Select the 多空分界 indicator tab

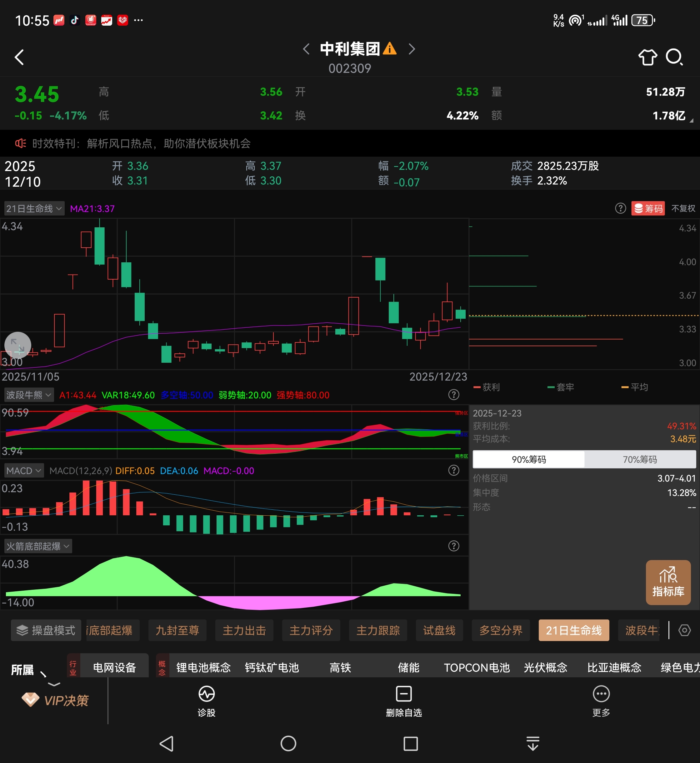[x=500, y=630]
